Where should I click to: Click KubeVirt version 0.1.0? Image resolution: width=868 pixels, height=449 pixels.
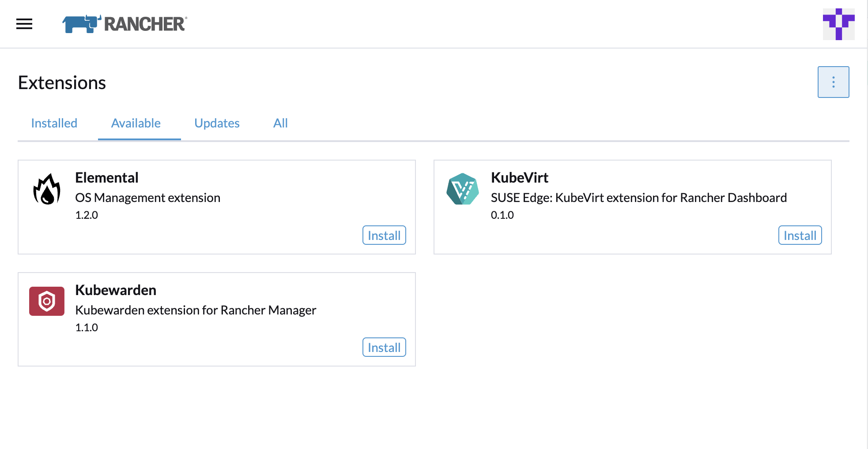pyautogui.click(x=502, y=215)
